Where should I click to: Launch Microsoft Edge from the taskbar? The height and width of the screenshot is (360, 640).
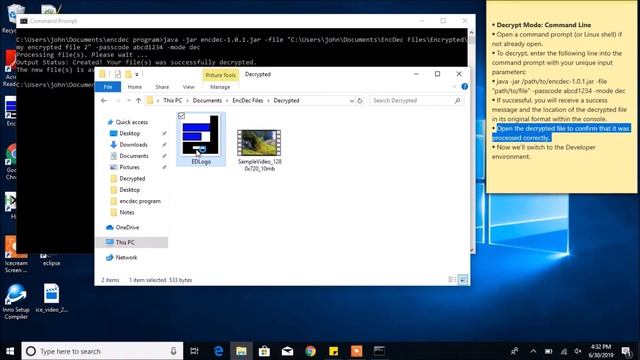point(218,351)
